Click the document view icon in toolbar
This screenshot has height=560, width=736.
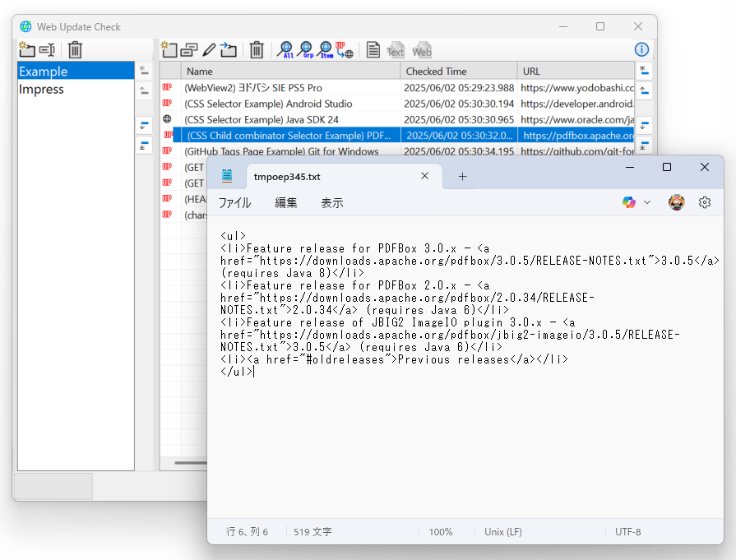(373, 50)
